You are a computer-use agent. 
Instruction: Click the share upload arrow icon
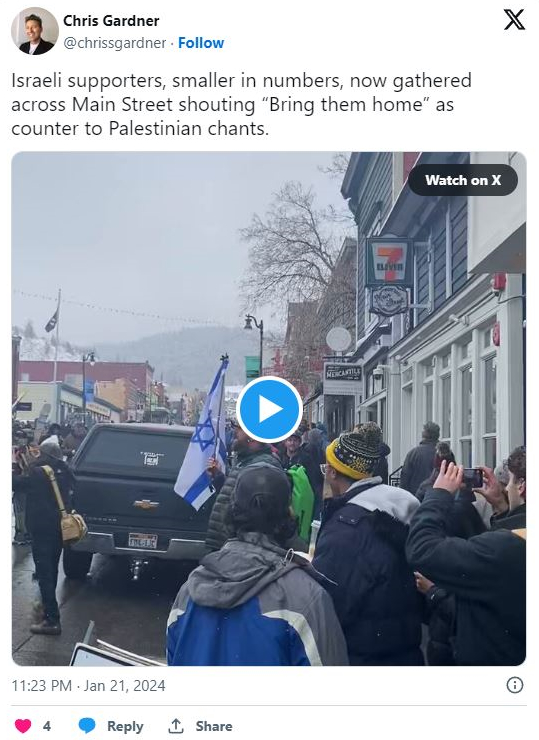[x=176, y=726]
